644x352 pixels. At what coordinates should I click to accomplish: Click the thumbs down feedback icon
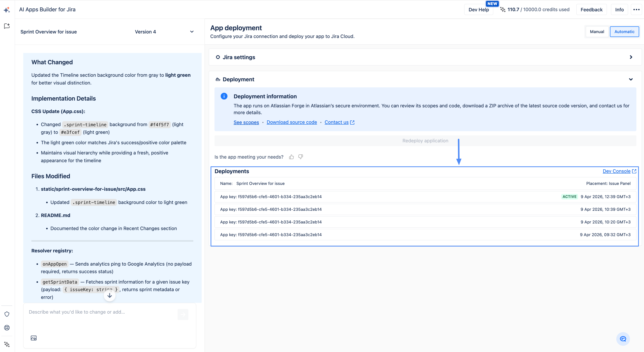click(301, 157)
